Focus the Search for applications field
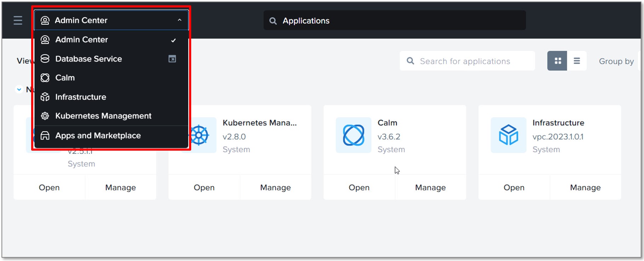This screenshot has width=644, height=261. tap(467, 61)
